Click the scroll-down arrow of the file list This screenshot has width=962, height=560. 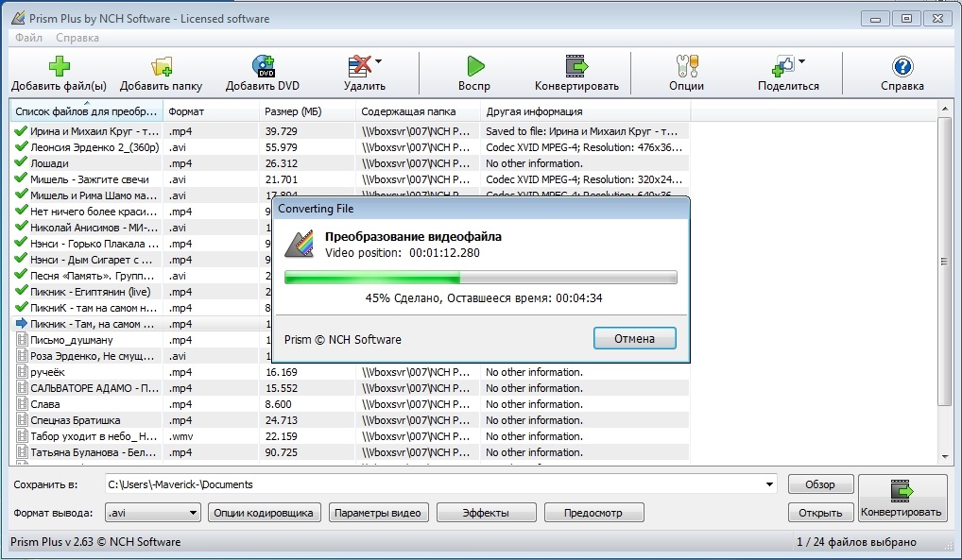(944, 456)
